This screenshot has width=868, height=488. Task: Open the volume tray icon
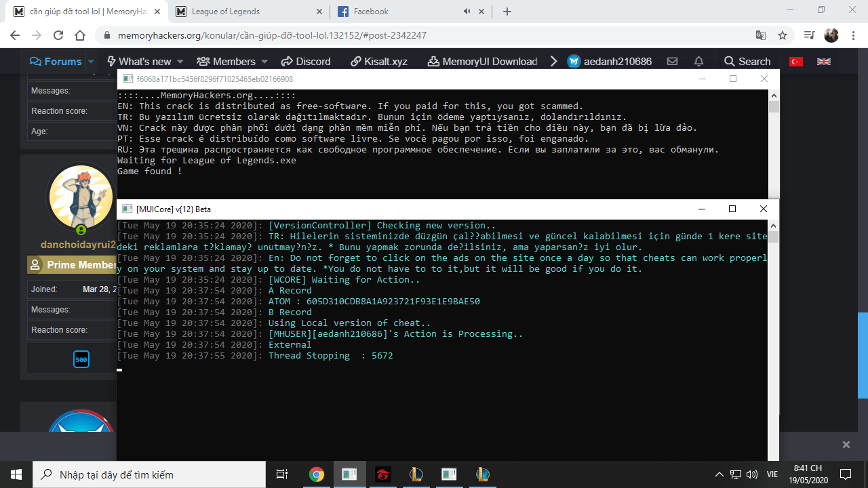(752, 474)
